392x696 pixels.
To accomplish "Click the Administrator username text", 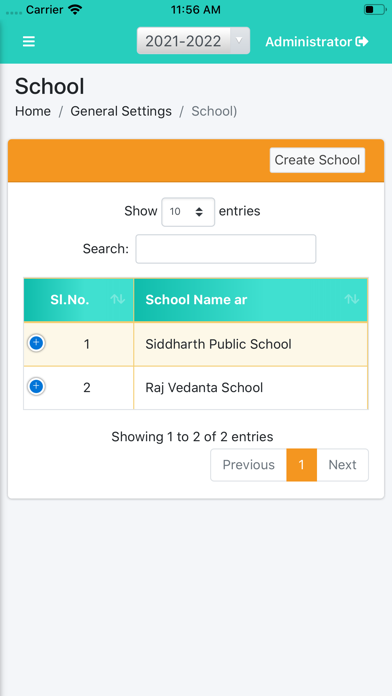I will click(x=309, y=42).
